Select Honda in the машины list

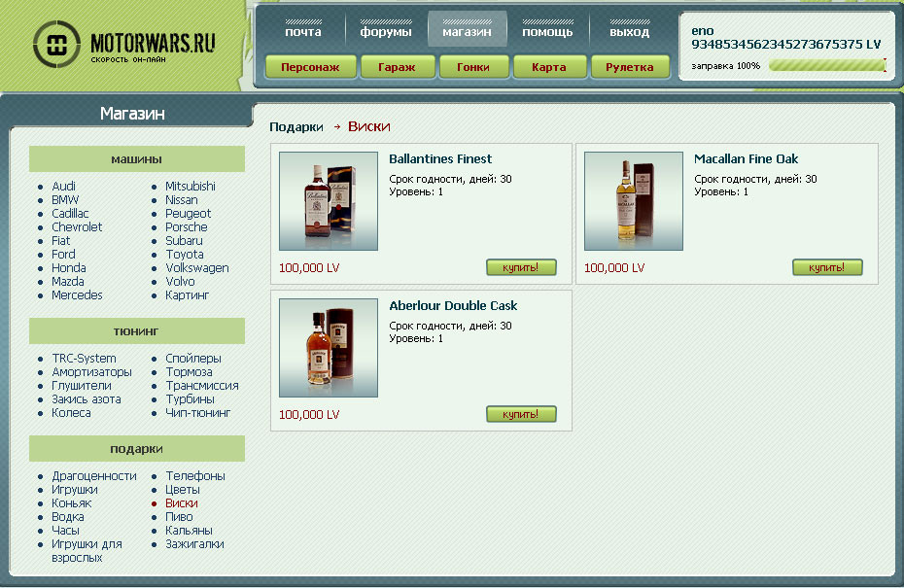click(69, 268)
